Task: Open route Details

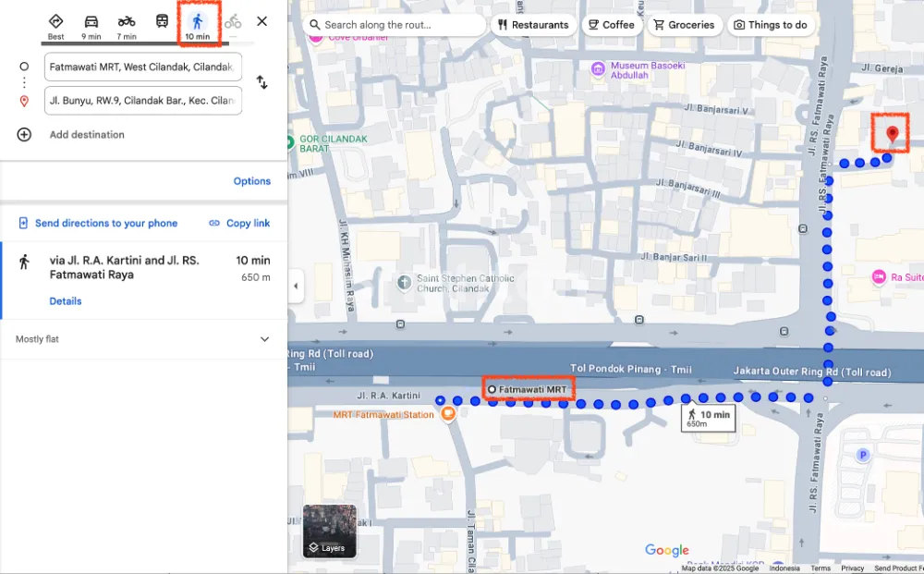Action: [x=66, y=301]
